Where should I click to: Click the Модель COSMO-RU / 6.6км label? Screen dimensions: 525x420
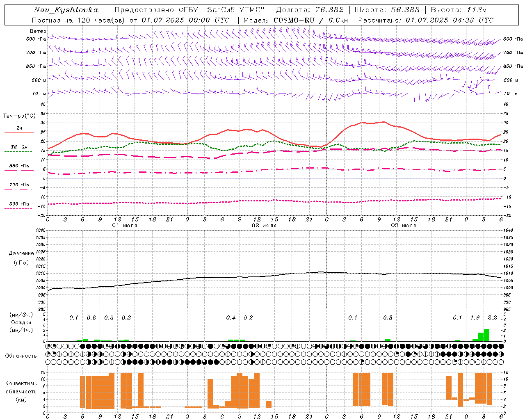[x=295, y=20]
